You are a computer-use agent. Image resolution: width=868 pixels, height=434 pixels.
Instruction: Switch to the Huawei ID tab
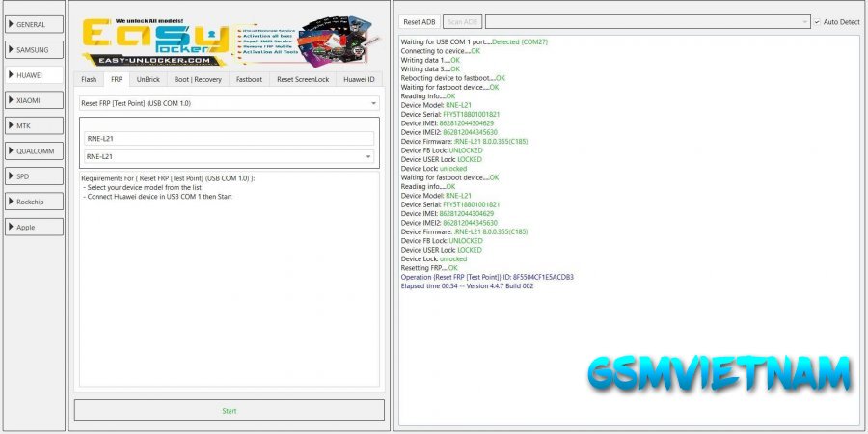point(359,79)
